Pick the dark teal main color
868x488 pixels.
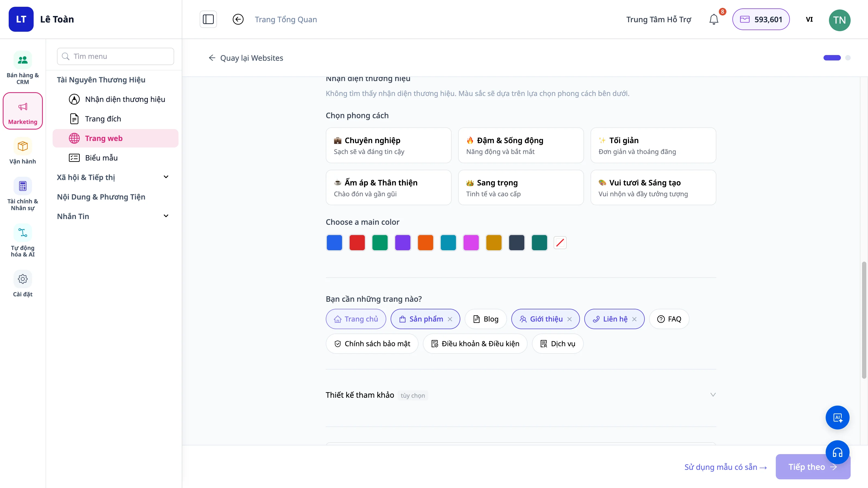point(540,242)
